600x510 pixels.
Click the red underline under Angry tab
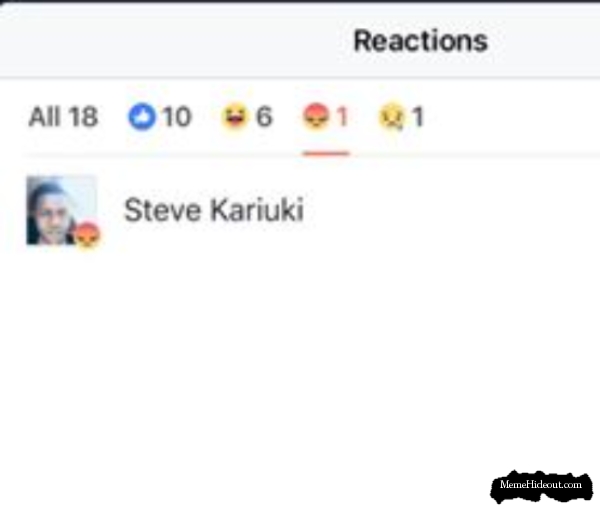(326, 153)
